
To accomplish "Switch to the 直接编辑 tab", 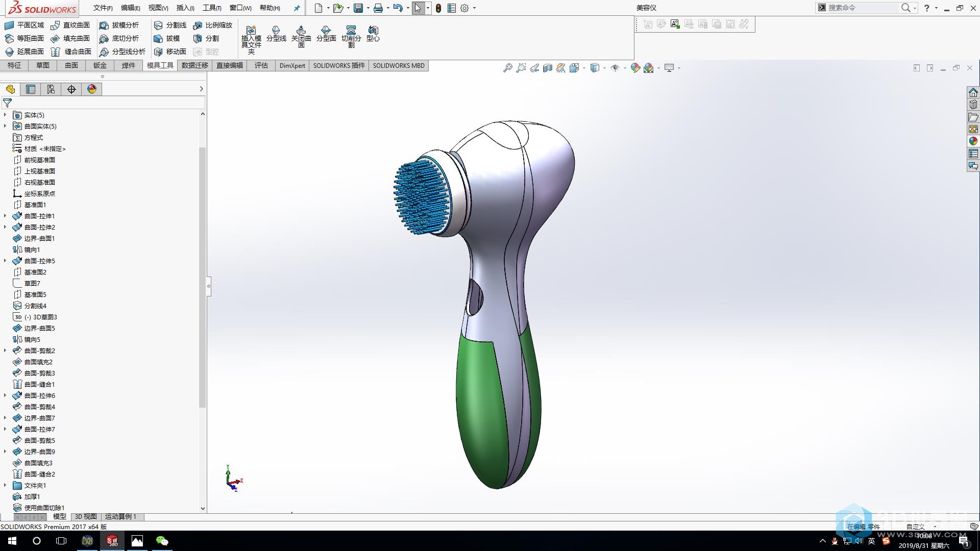I will tap(230, 65).
